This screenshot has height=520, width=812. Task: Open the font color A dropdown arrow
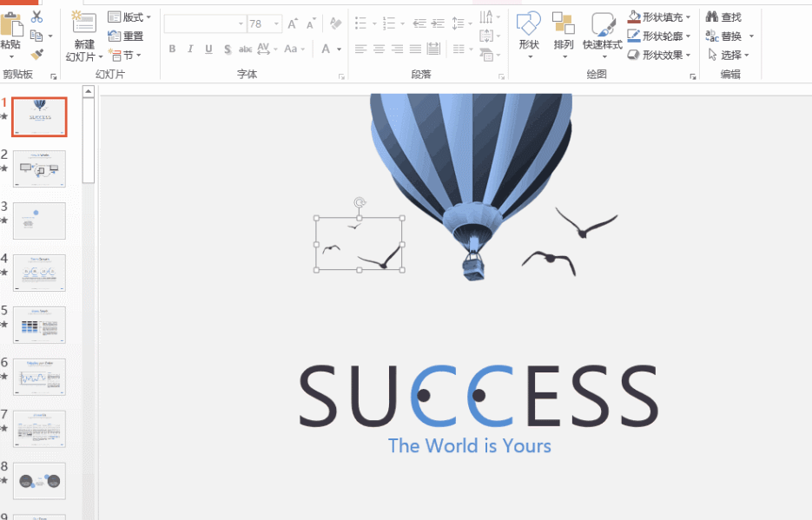point(340,49)
